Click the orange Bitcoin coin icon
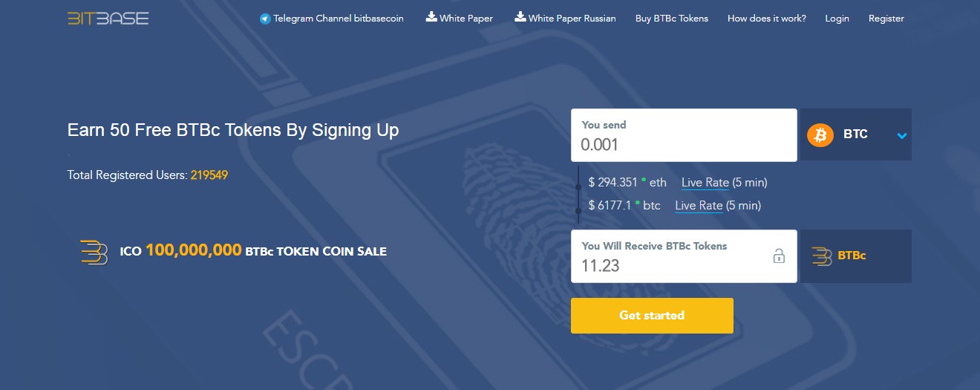Image resolution: width=980 pixels, height=390 pixels. (x=820, y=134)
